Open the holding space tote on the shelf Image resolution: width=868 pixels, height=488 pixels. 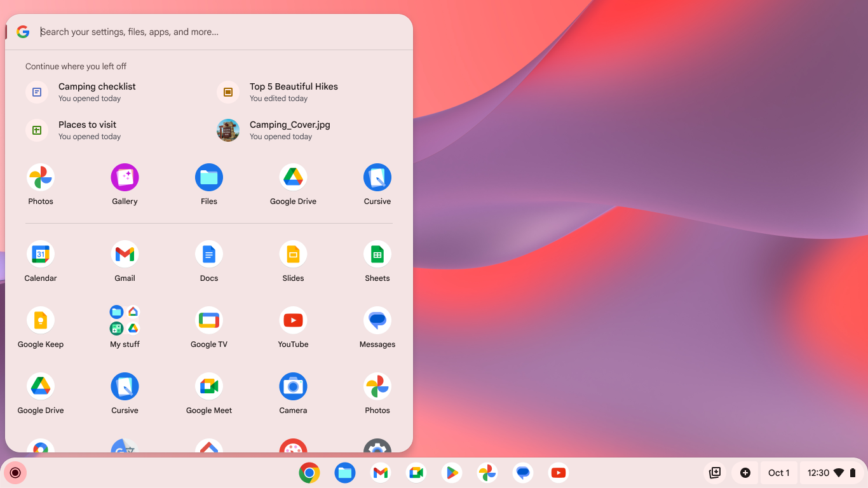click(715, 473)
